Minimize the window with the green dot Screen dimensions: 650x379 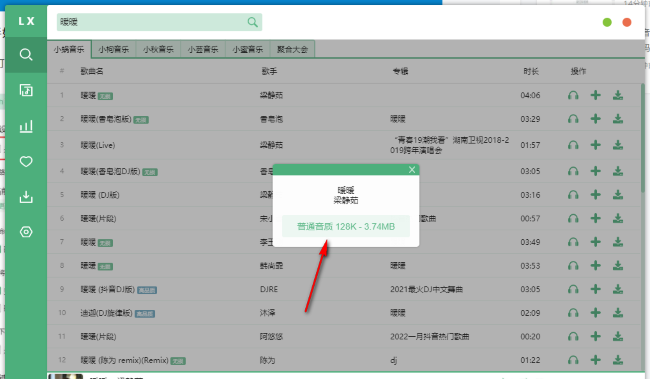coord(607,22)
